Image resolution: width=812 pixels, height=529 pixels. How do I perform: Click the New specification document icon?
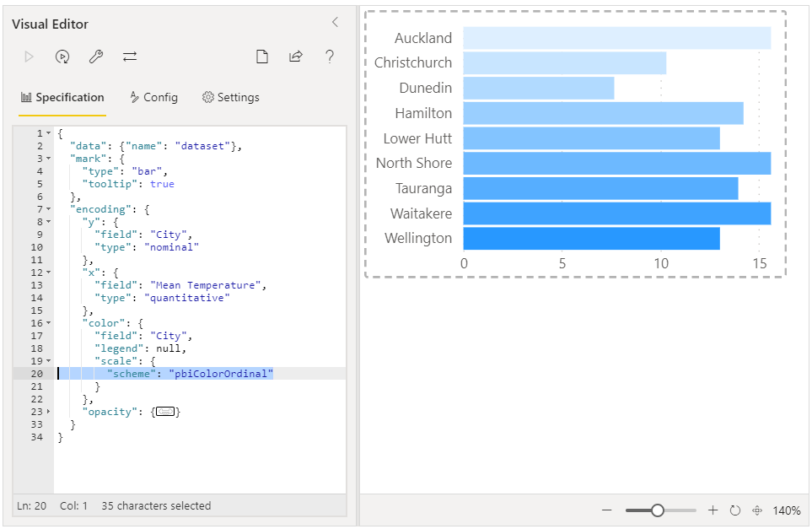click(262, 57)
